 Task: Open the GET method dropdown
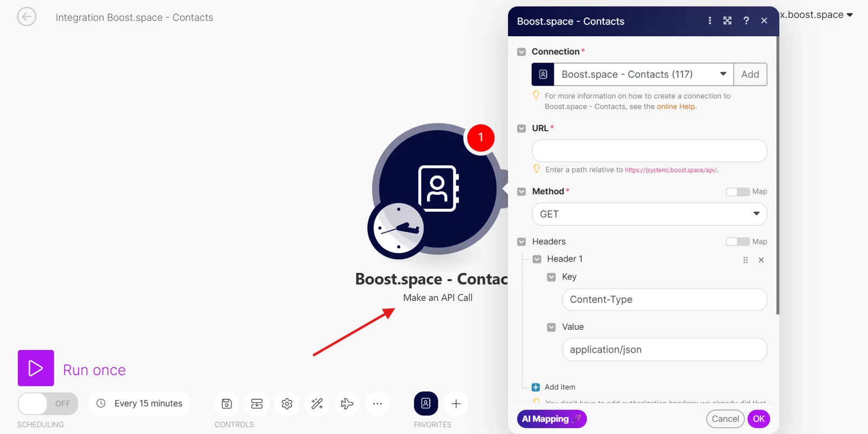[x=649, y=214]
